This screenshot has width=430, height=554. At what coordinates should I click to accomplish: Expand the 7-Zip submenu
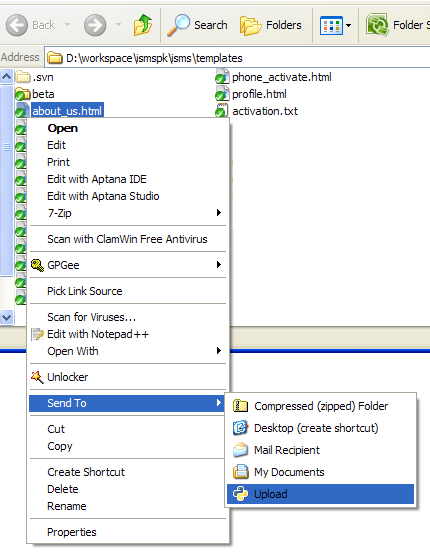coord(128,213)
